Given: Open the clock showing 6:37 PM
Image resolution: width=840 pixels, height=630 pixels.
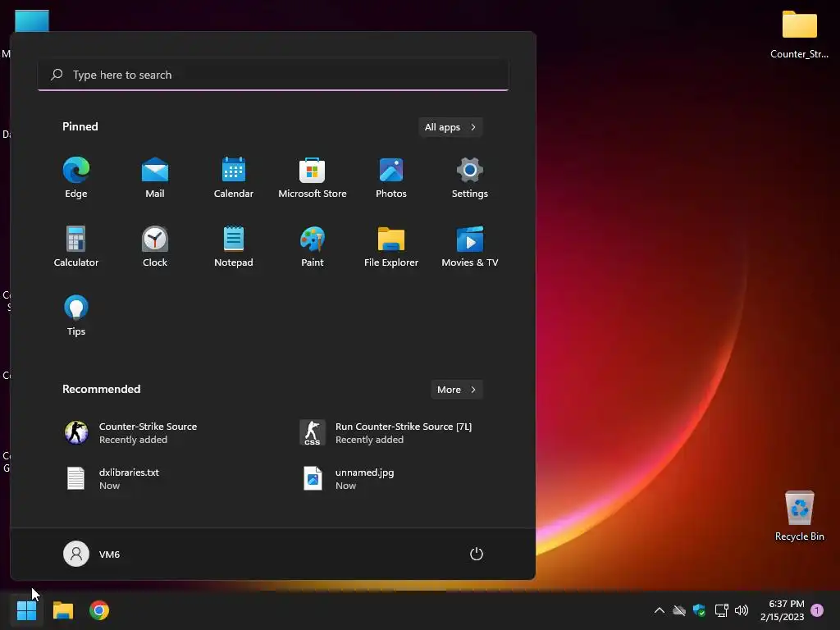Looking at the screenshot, I should click(782, 610).
